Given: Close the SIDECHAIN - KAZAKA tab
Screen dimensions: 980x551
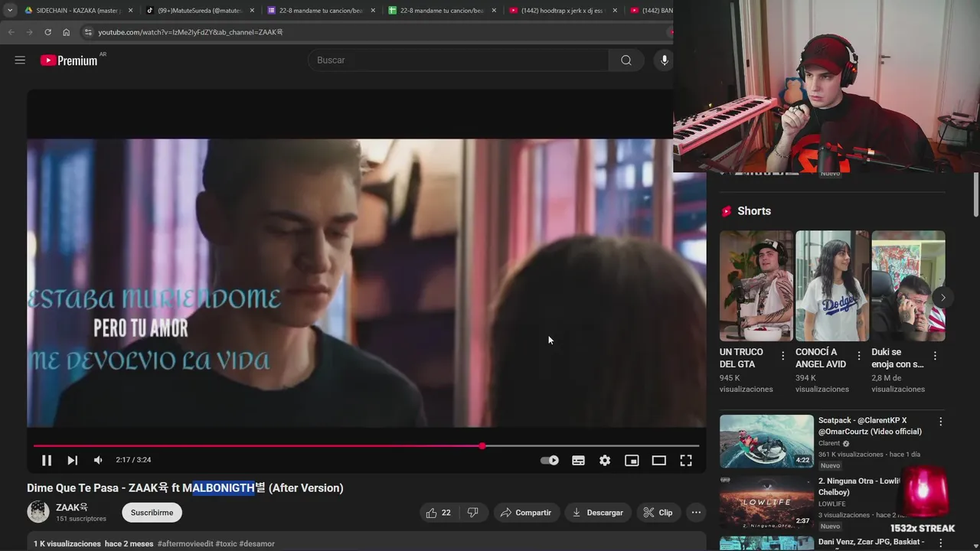Looking at the screenshot, I should pos(131,11).
